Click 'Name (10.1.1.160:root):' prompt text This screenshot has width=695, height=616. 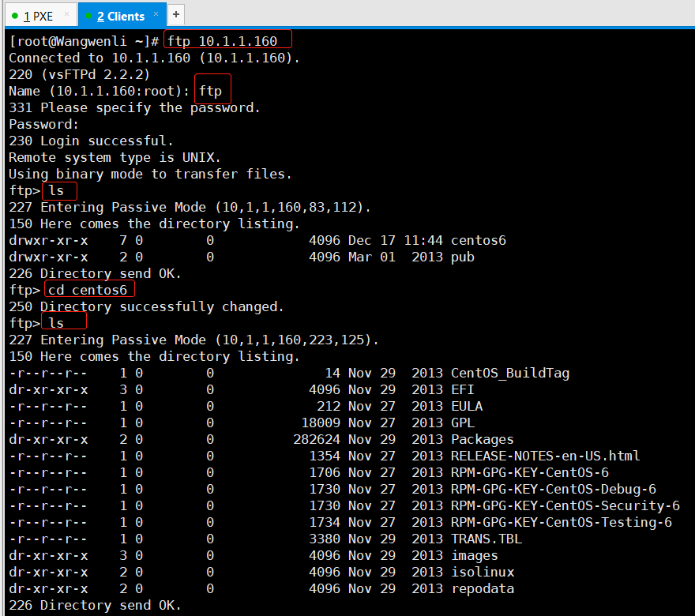click(100, 92)
